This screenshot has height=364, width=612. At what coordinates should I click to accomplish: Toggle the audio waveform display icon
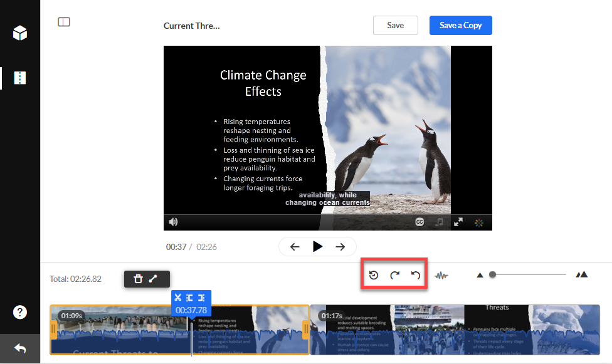click(x=441, y=276)
